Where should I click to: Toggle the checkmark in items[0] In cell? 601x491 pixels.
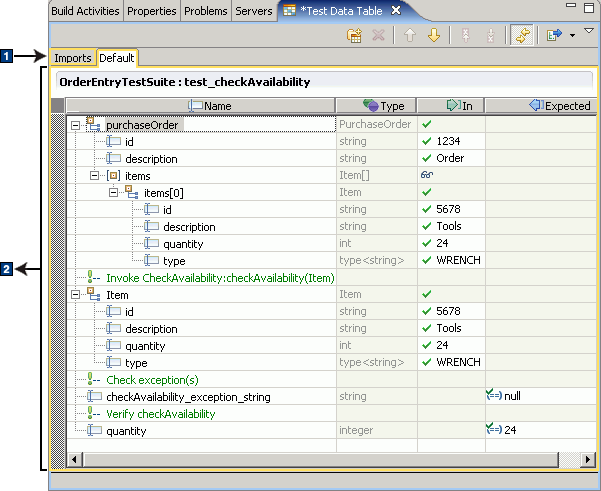point(427,192)
